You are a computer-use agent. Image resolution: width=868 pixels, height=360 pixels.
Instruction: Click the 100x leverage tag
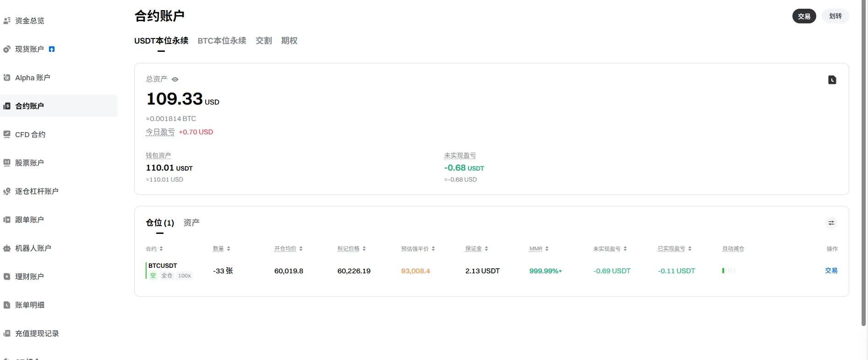point(185,276)
